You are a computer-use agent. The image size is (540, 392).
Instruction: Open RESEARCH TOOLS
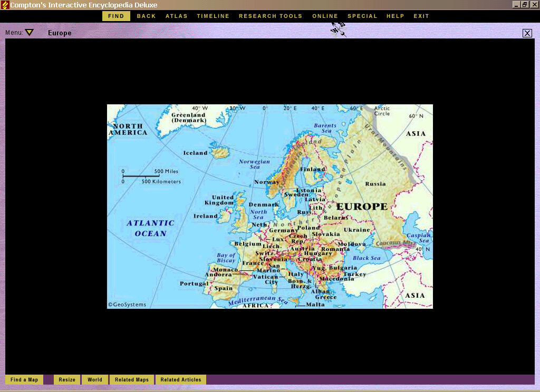pyautogui.click(x=271, y=16)
